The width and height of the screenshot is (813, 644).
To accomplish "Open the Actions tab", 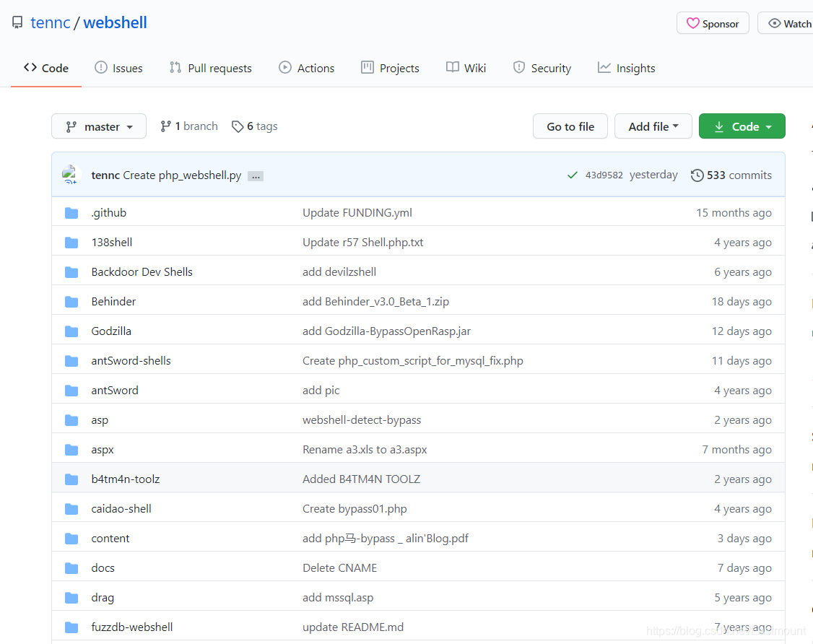I will click(306, 68).
